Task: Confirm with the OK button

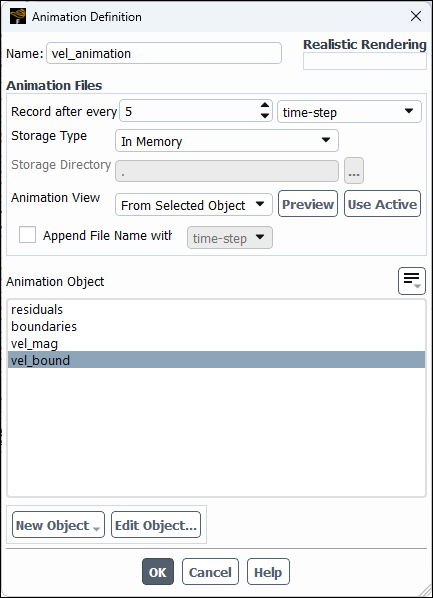Action: tap(158, 572)
